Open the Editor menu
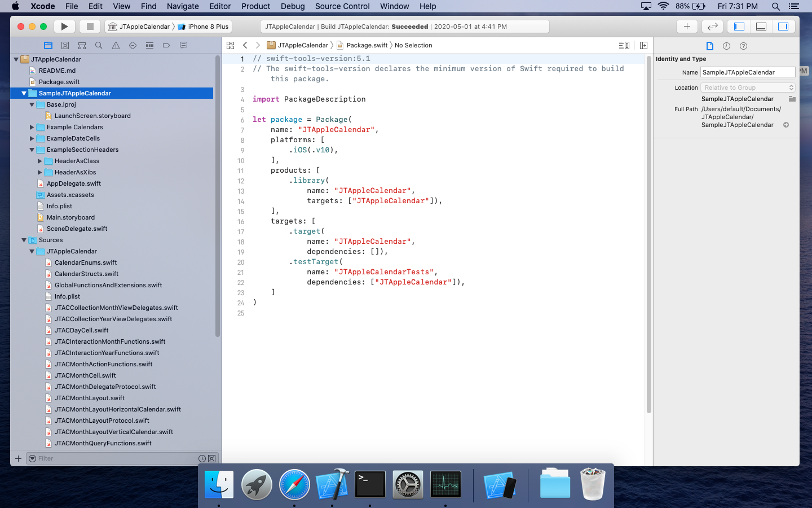This screenshot has height=508, width=812. [x=220, y=6]
